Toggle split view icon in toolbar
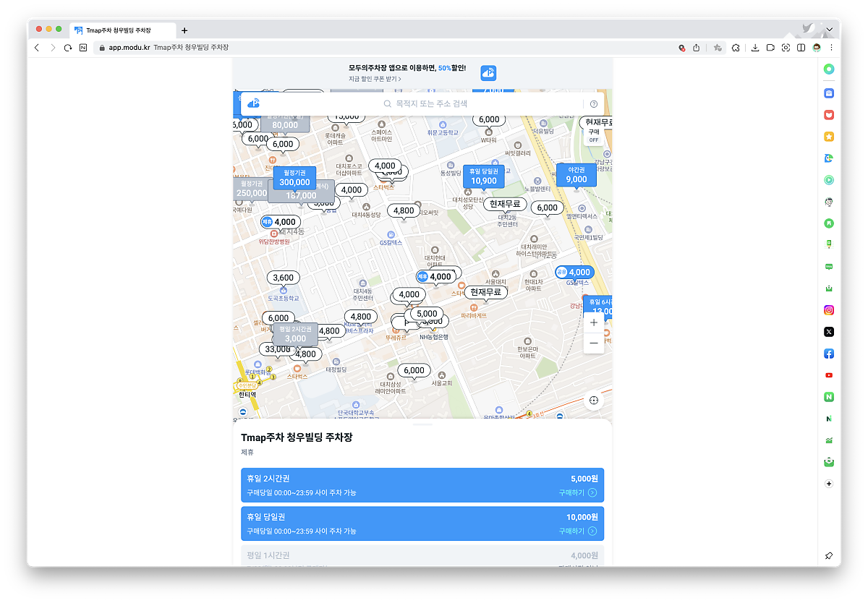Screen dimensions: 868x603 [801, 48]
